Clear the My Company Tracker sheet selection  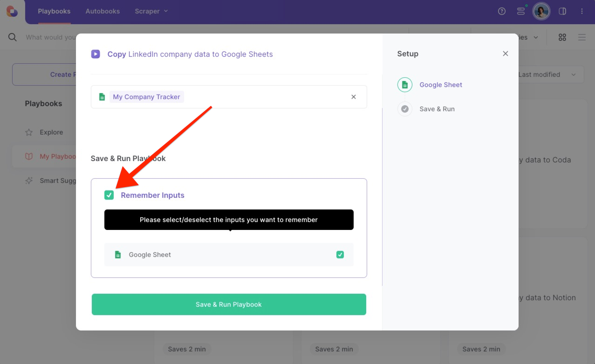pos(354,97)
